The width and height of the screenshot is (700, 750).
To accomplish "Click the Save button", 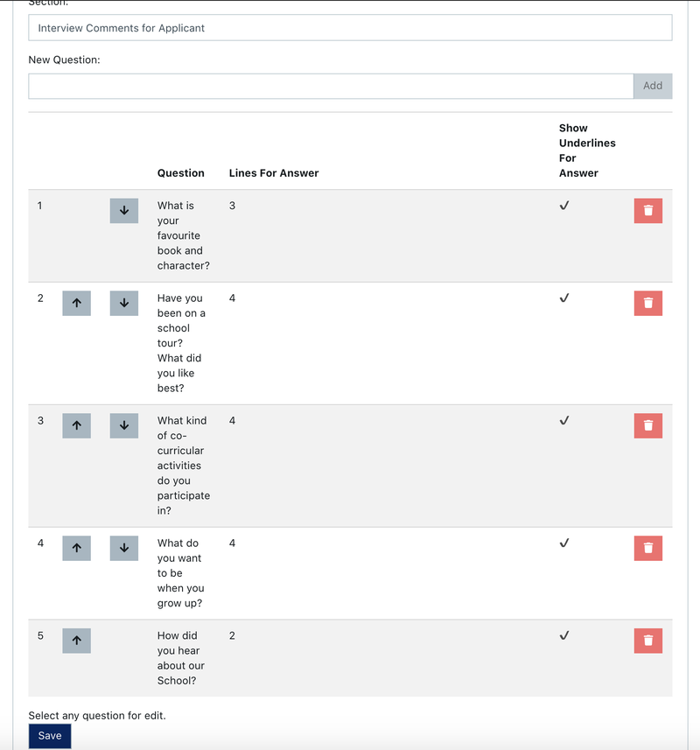I will (x=50, y=736).
